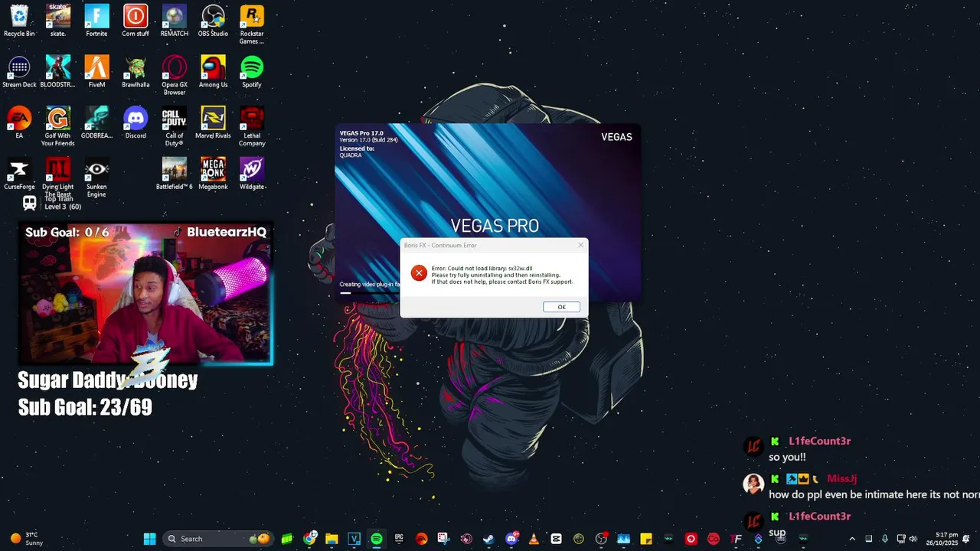Select the Brawlhalla desktop shortcut
The width and height of the screenshot is (980, 551).
point(136,72)
